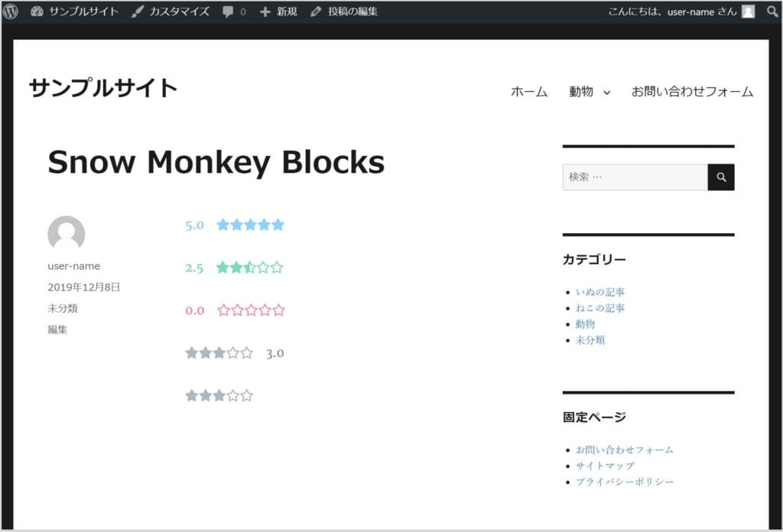This screenshot has height=532, width=783.
Task: Open the サイトマップ page link
Action: click(x=605, y=465)
